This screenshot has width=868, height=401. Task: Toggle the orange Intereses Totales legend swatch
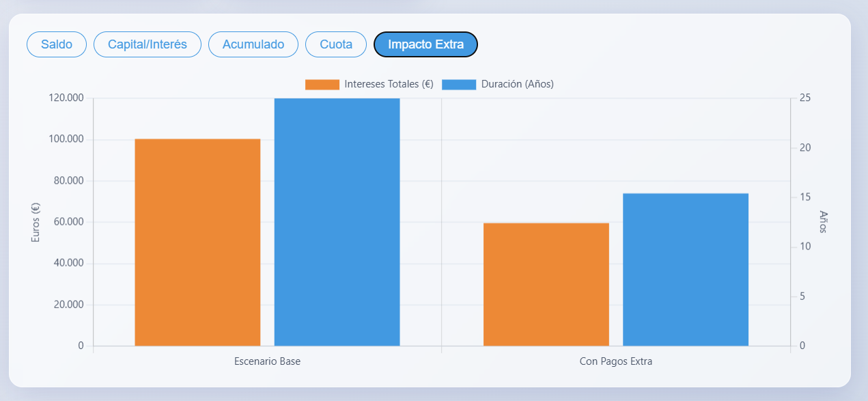click(x=322, y=84)
